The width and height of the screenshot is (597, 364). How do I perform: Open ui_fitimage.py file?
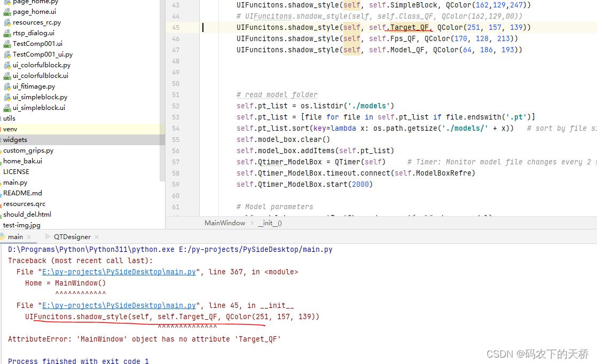[x=34, y=86]
